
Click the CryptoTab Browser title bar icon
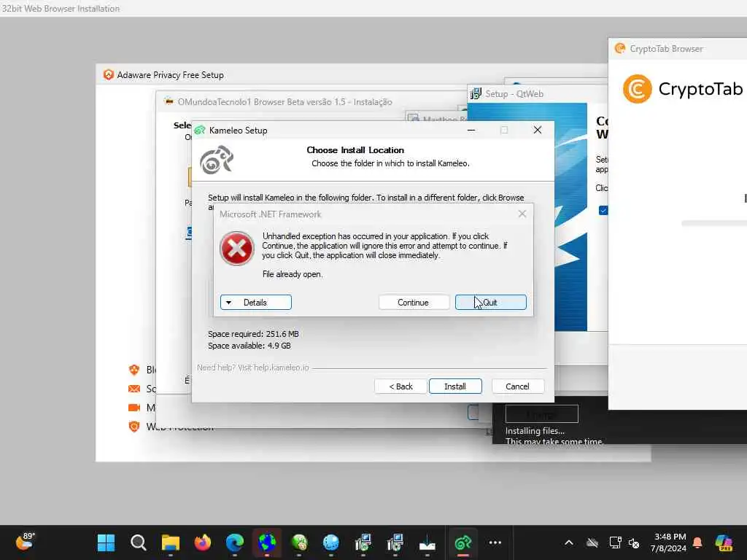click(x=620, y=48)
